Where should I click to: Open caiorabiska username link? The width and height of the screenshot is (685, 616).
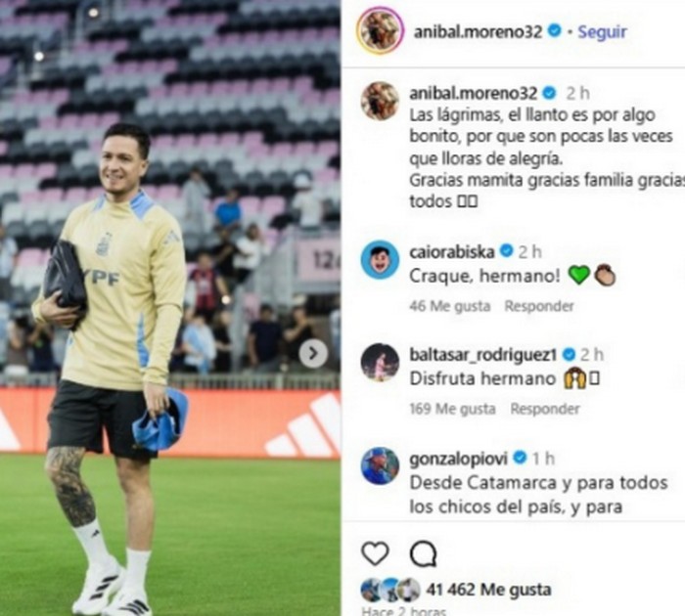click(452, 252)
